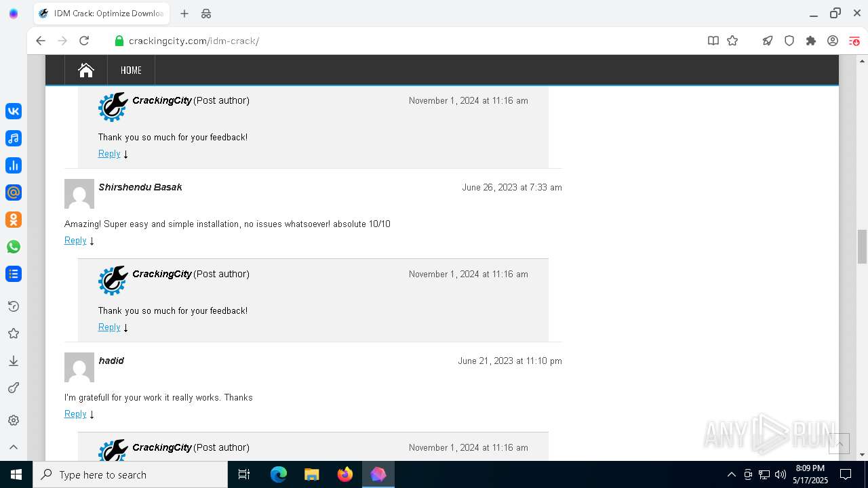Open the 8:09 PM clock and calendar
868x488 pixels.
pos(810,474)
